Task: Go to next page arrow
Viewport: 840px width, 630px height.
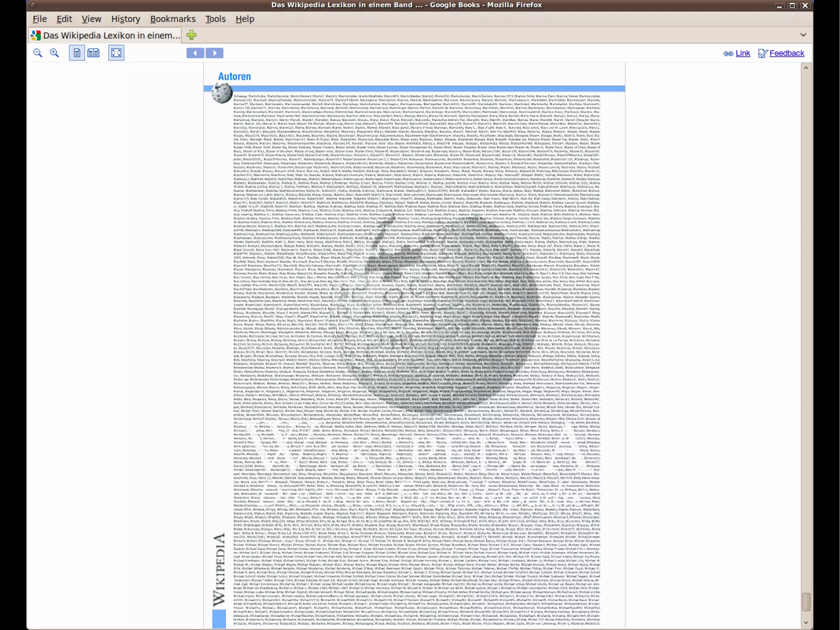Action: 215,53
